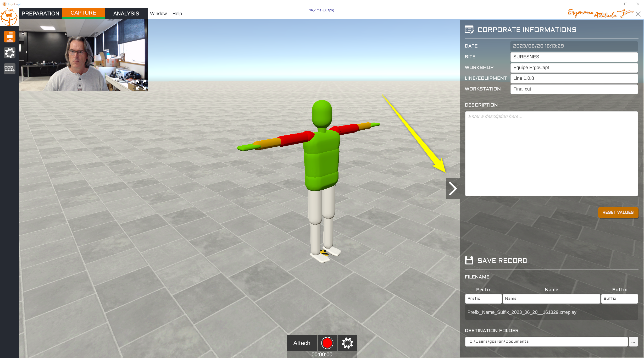Switch to the ANALYSIS tab
This screenshot has height=358, width=644.
click(126, 13)
